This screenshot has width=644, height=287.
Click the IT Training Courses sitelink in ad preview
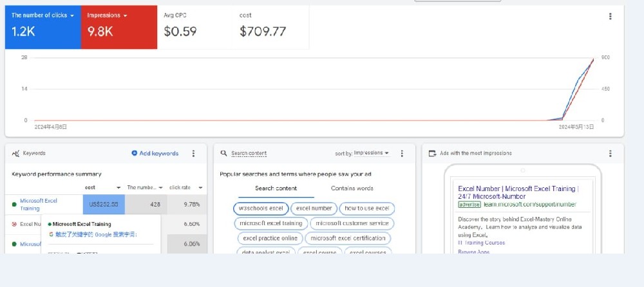(481, 243)
